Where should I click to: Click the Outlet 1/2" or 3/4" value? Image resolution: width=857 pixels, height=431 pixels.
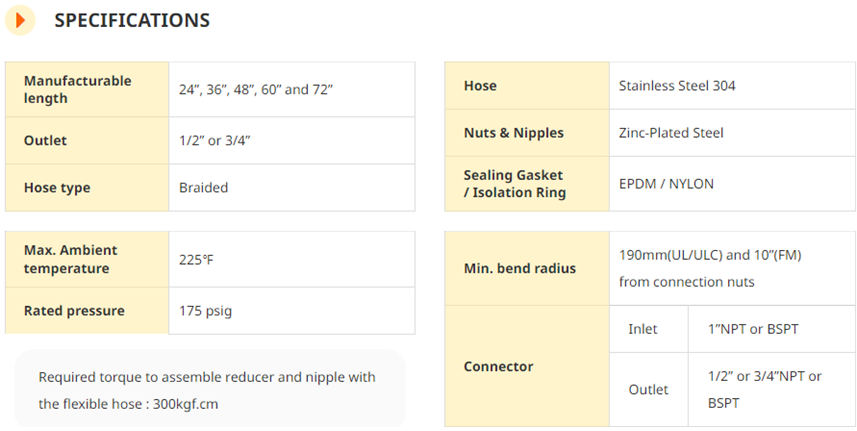point(215,140)
